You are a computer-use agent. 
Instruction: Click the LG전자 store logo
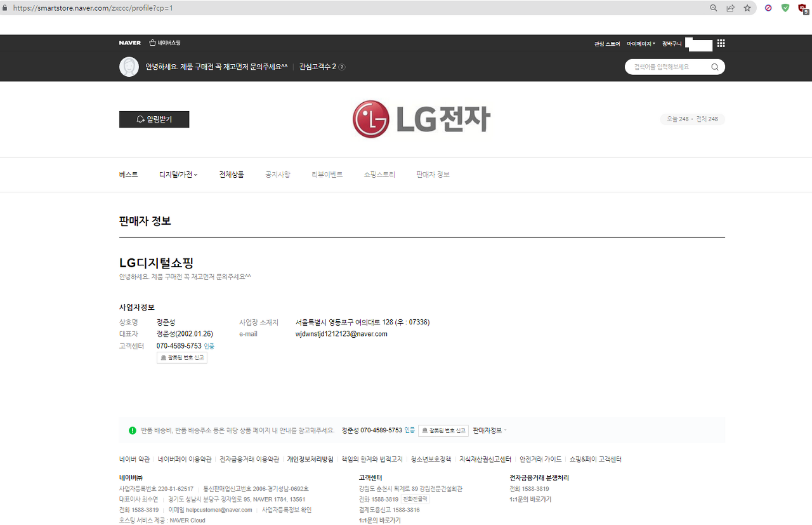(421, 119)
